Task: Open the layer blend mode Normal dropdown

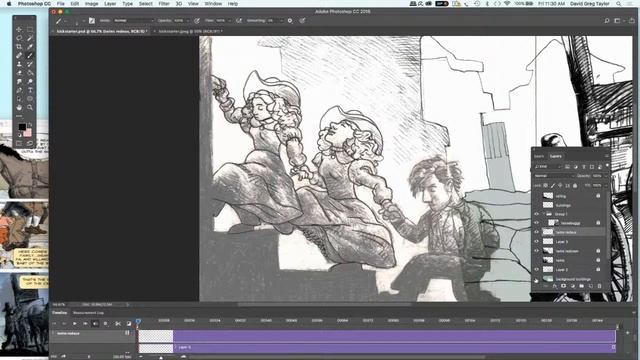Action: [x=554, y=176]
